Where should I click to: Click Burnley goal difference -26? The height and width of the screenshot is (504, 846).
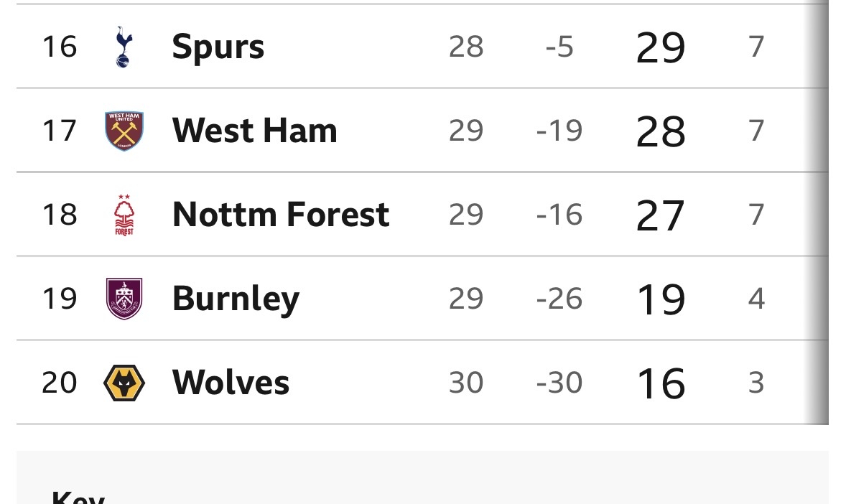(559, 299)
